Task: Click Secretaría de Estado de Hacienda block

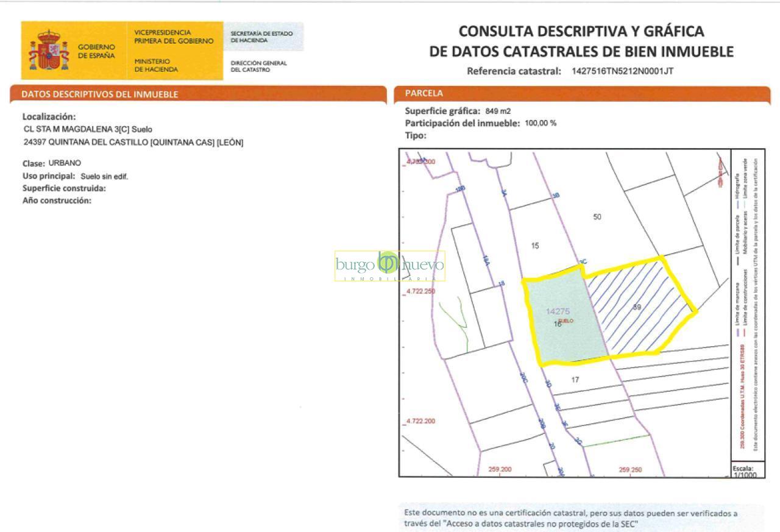Action: click(261, 37)
